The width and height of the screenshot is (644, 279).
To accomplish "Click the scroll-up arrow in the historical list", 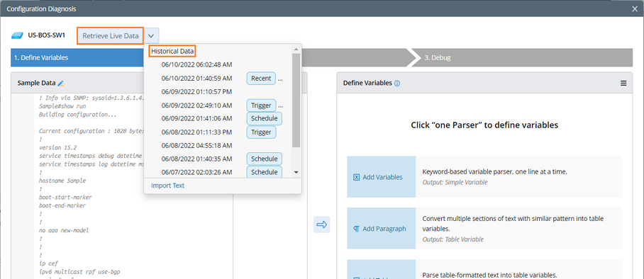I will pyautogui.click(x=296, y=50).
